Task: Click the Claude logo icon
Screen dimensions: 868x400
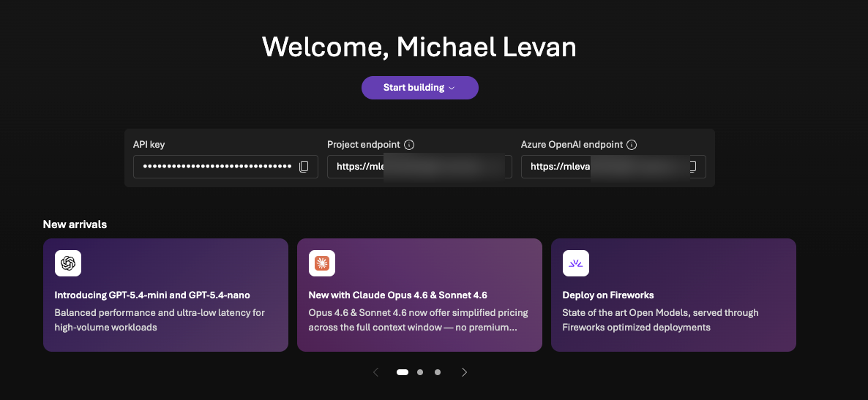Action: [x=322, y=263]
